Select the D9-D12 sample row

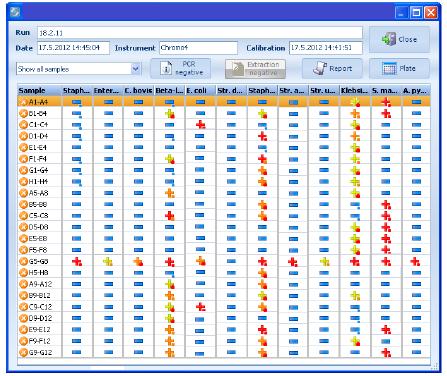pos(224,318)
